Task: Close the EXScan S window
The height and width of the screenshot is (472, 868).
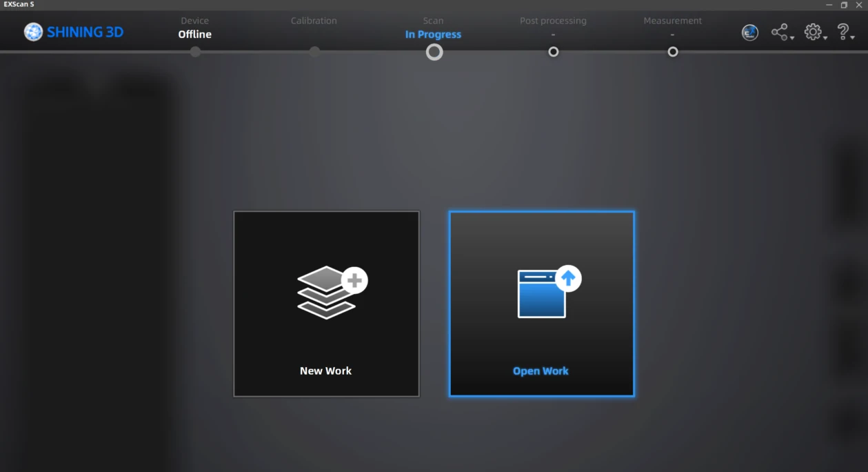Action: [859, 5]
